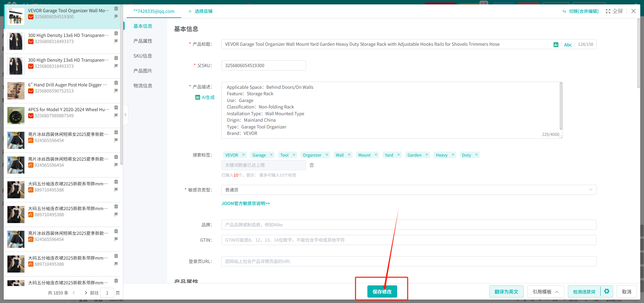Remove the Organizer search tag
The image size is (644, 303).
pos(327,155)
